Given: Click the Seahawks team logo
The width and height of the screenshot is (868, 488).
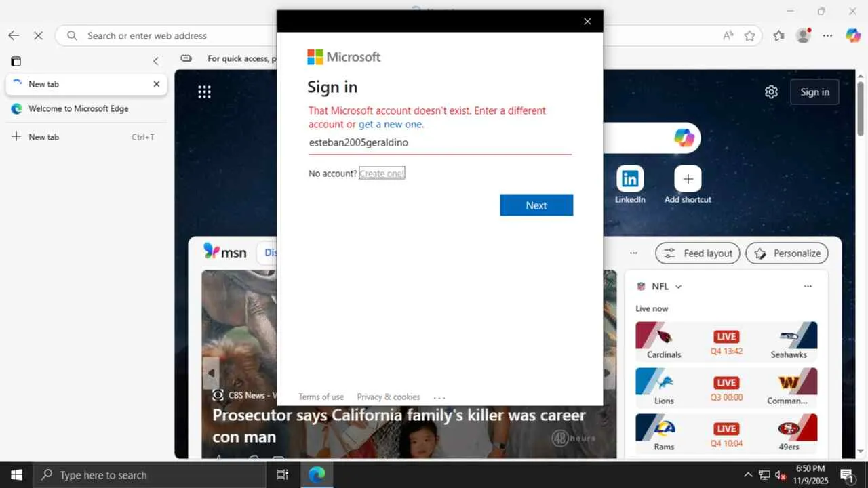Looking at the screenshot, I should (x=789, y=335).
